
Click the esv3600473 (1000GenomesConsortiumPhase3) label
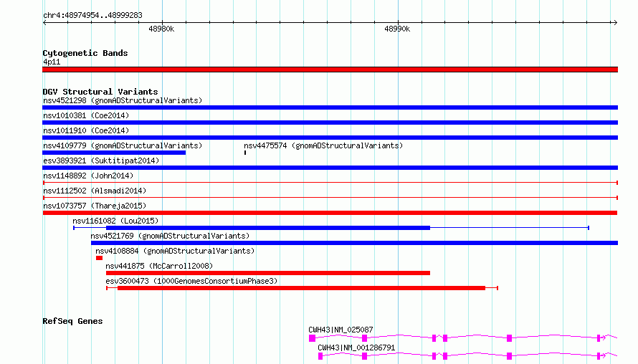click(x=191, y=281)
